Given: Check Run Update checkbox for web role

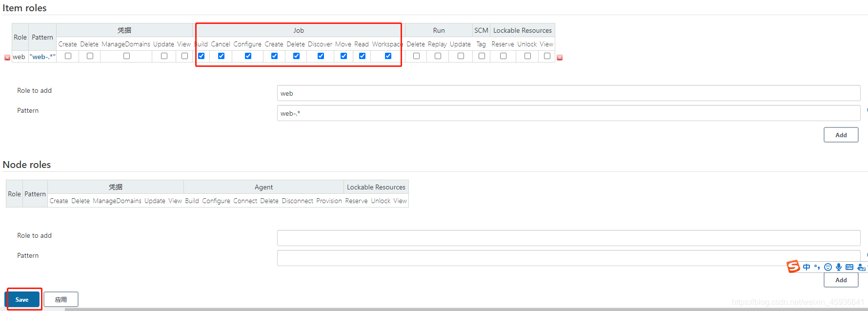Looking at the screenshot, I should click(x=461, y=56).
